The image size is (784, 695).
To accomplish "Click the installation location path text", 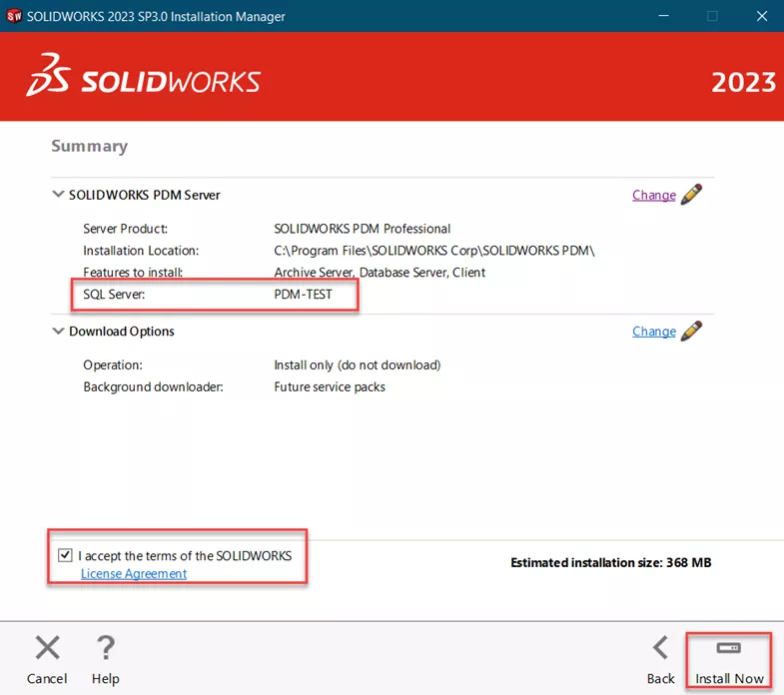I will coord(434,251).
